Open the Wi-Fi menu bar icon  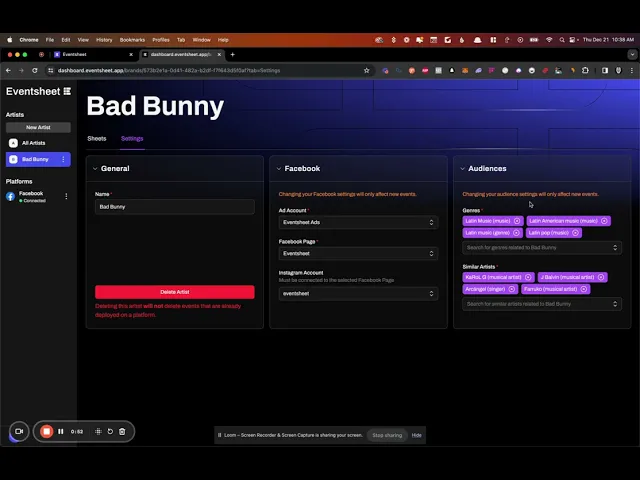pos(549,40)
